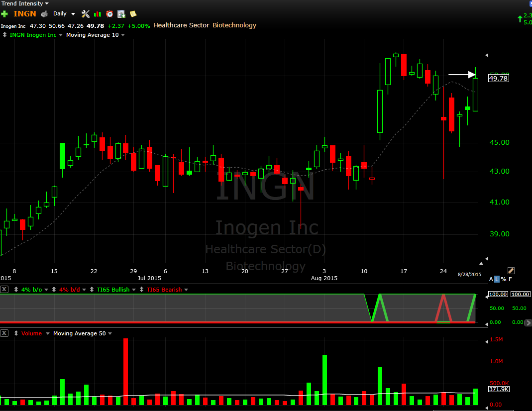Expand the Moving Average 50 menu

[x=110, y=333]
